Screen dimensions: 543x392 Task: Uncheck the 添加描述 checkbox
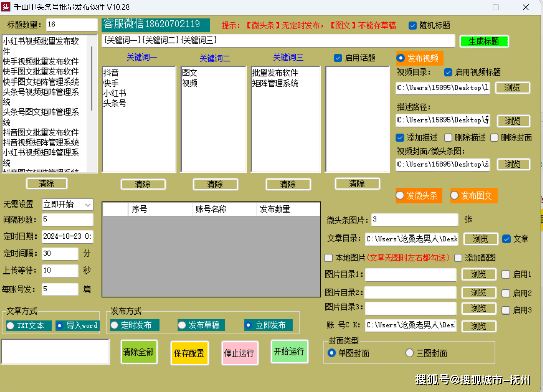point(400,138)
